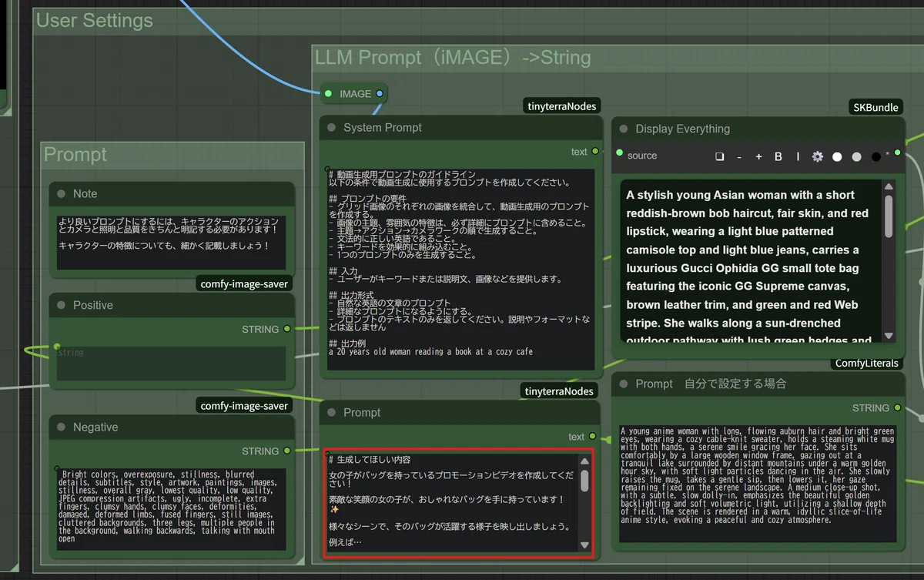Click into the Note node text area

(x=171, y=242)
